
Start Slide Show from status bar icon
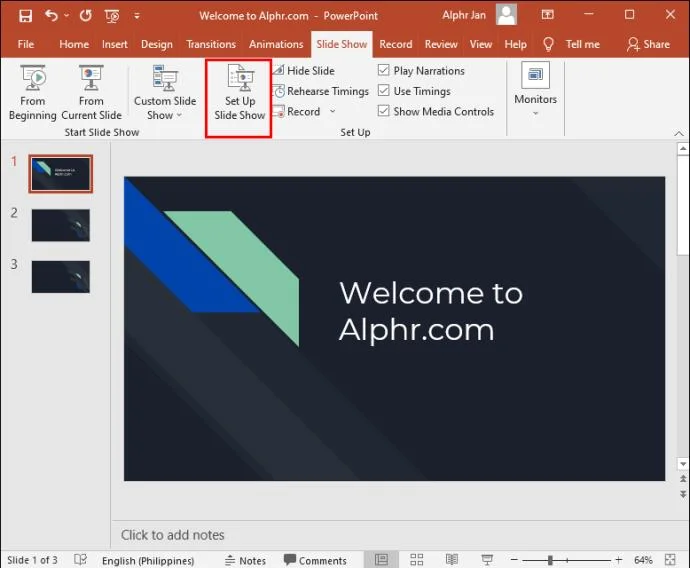pos(487,560)
